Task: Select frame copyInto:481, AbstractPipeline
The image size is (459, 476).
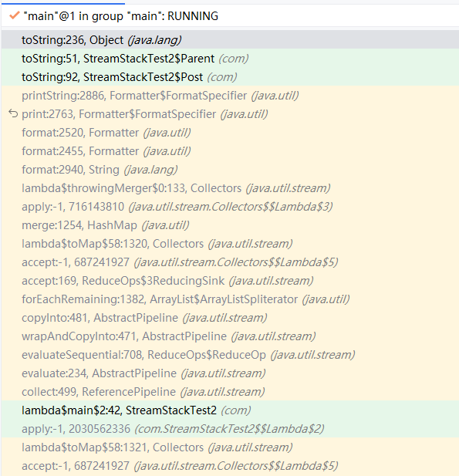Action: tap(230, 318)
